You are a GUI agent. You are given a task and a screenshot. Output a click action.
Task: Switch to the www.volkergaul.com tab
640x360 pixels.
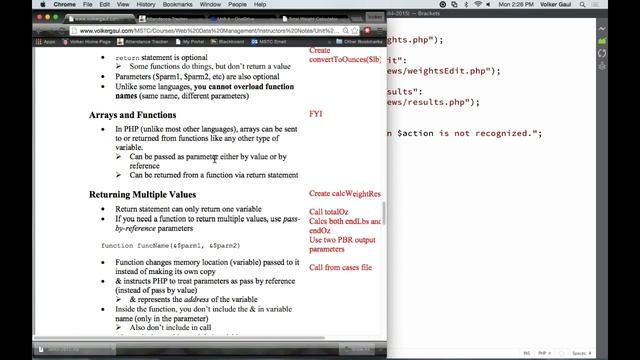(x=100, y=19)
